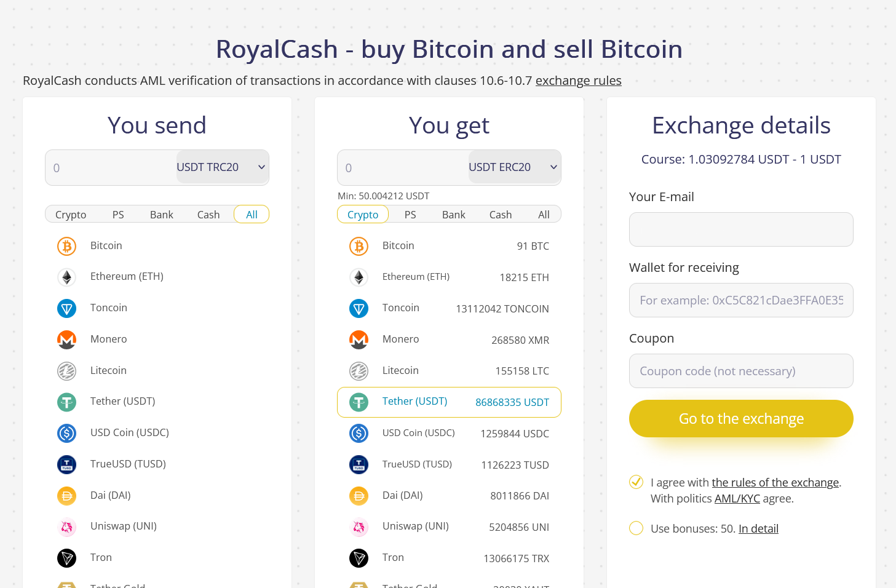
Task: Click the Ethereum icon in You get list
Action: (x=359, y=277)
